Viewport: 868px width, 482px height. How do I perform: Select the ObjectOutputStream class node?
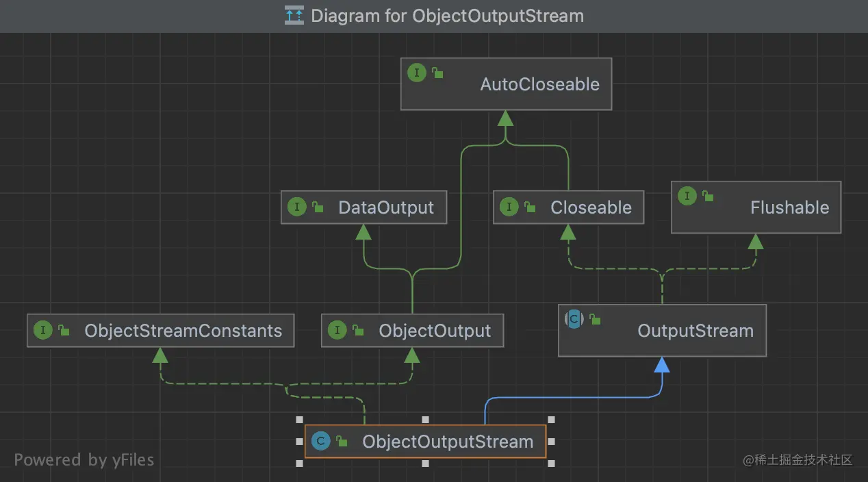425,442
